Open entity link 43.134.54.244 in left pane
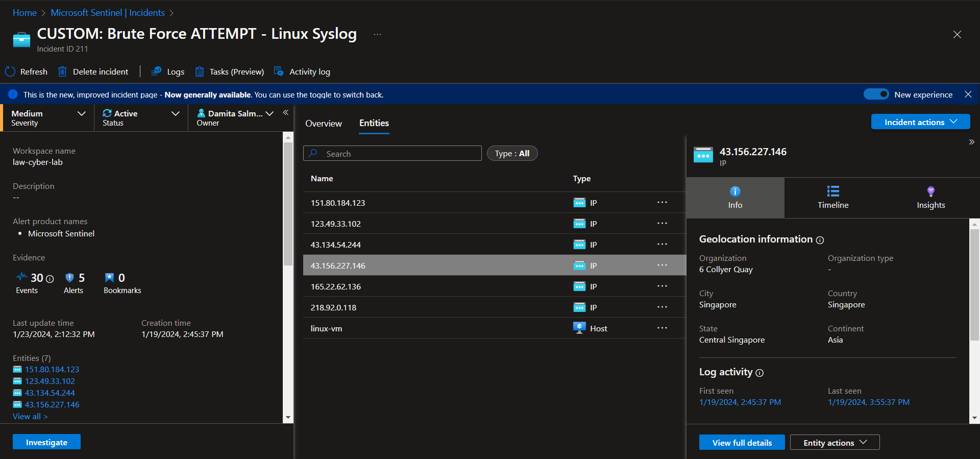The height and width of the screenshot is (459, 980). (x=50, y=393)
